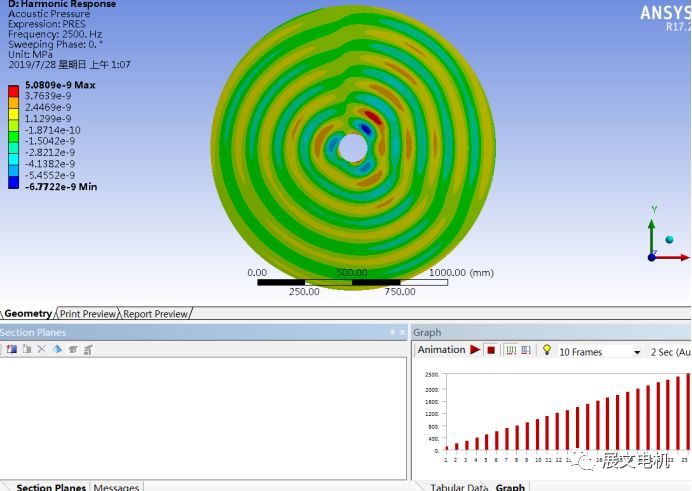Select the first frequency bar in graph
The width and height of the screenshot is (692, 491).
pos(447,449)
